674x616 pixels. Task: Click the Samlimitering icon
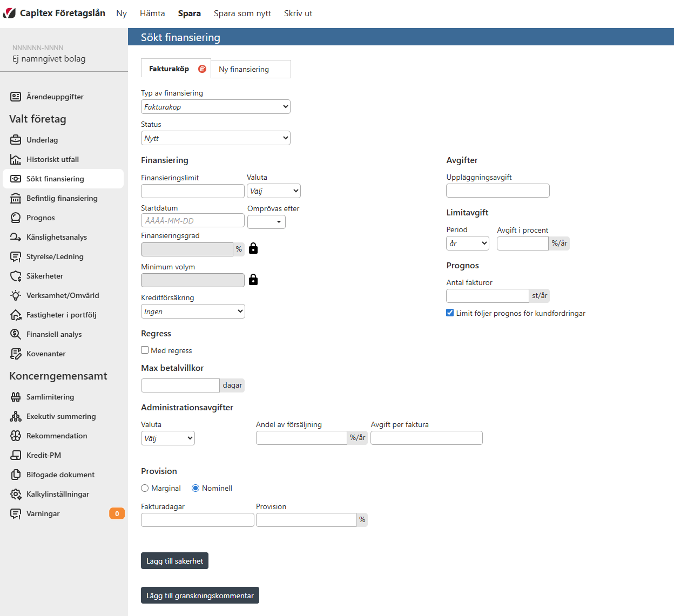point(16,397)
